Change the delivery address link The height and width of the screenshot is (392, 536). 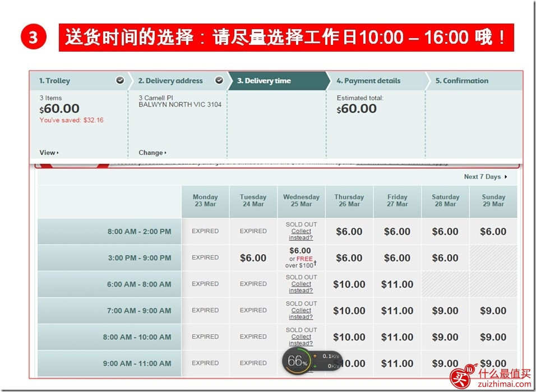tap(153, 153)
